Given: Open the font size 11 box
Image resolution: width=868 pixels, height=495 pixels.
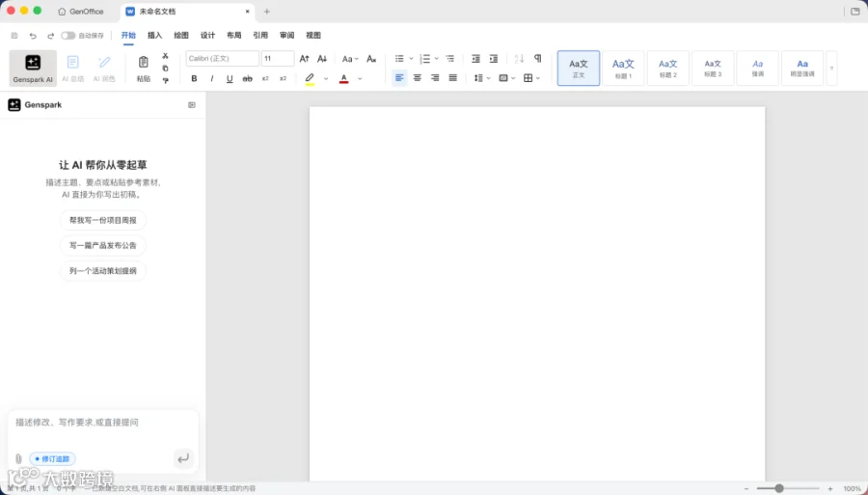Looking at the screenshot, I should click(x=278, y=58).
